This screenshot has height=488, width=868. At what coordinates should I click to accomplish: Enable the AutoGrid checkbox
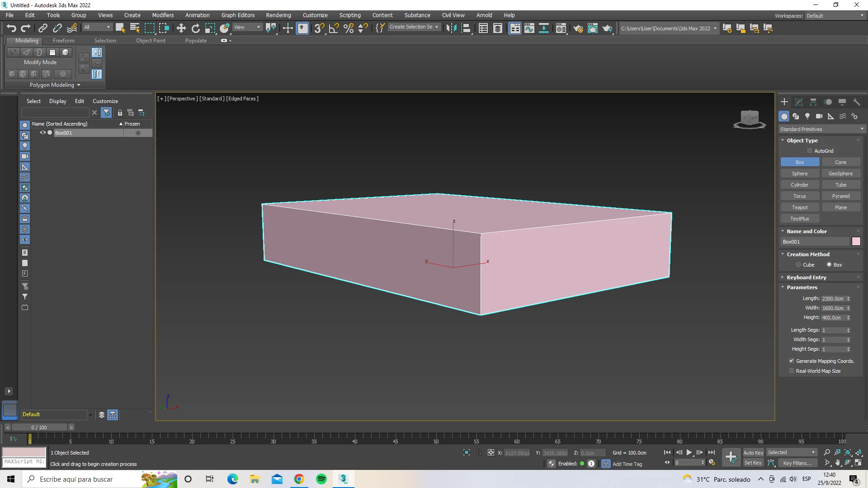(810, 151)
